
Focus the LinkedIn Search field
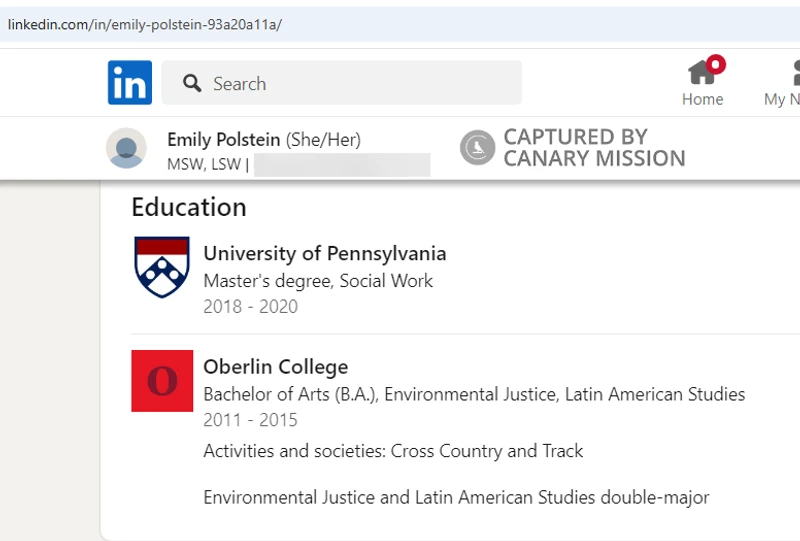[x=341, y=83]
